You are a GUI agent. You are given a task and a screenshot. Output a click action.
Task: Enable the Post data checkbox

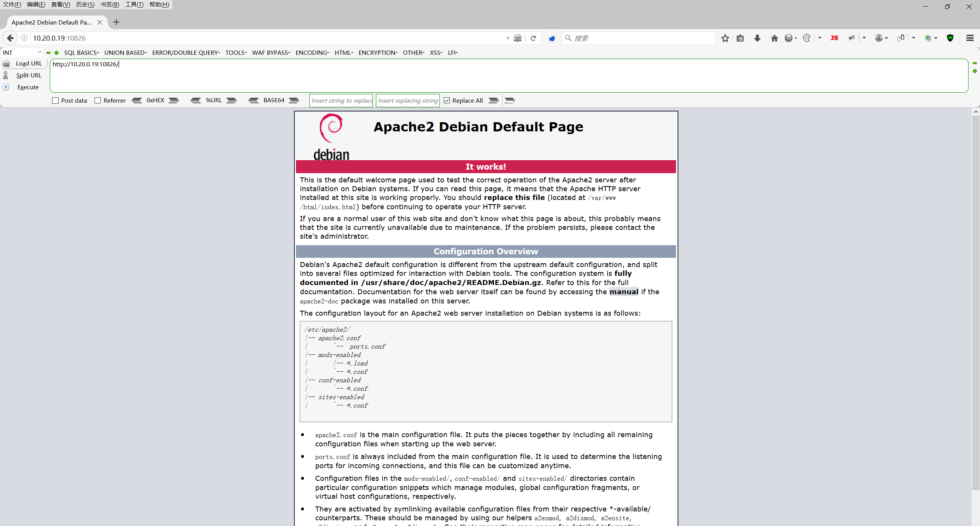(x=56, y=100)
